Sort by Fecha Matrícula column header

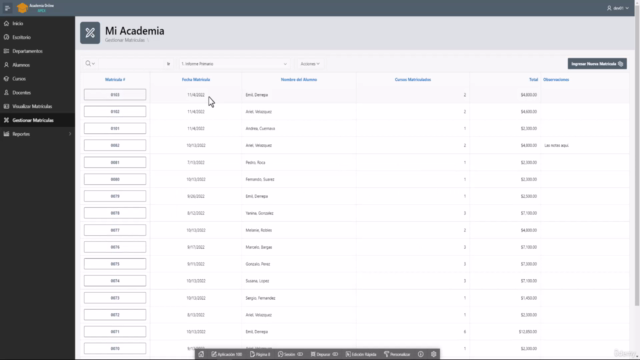coord(196,80)
